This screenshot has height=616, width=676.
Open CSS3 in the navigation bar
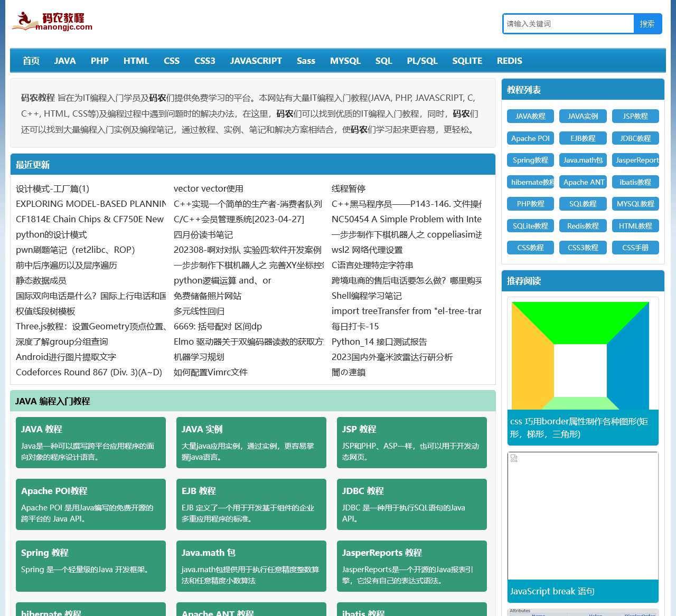(205, 61)
